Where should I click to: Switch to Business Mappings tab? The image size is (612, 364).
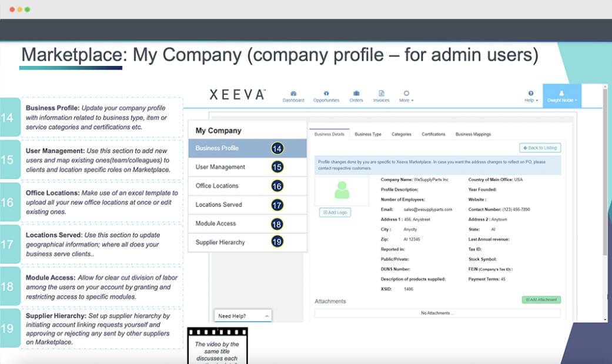click(x=473, y=134)
